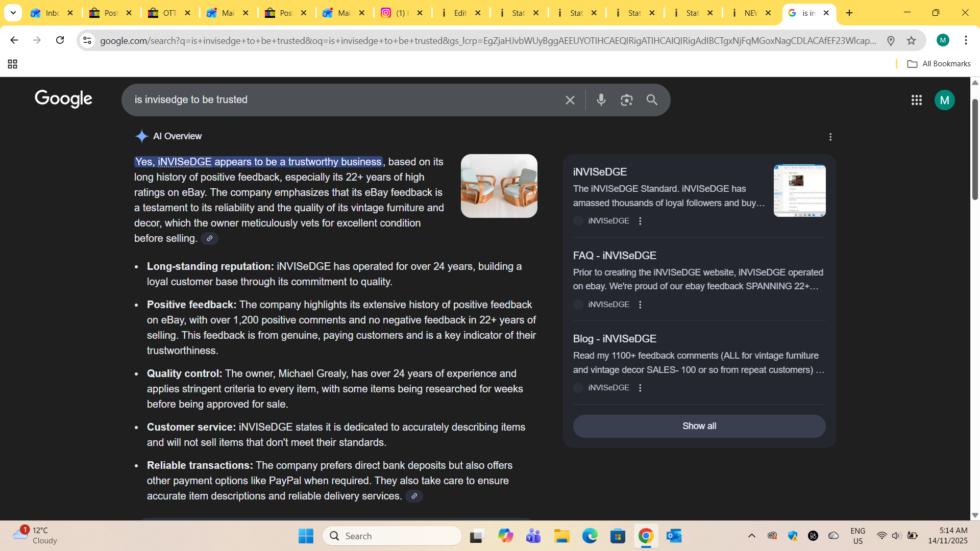
Task: Switch to the Inbox mail tab
Action: pyautogui.click(x=46, y=13)
